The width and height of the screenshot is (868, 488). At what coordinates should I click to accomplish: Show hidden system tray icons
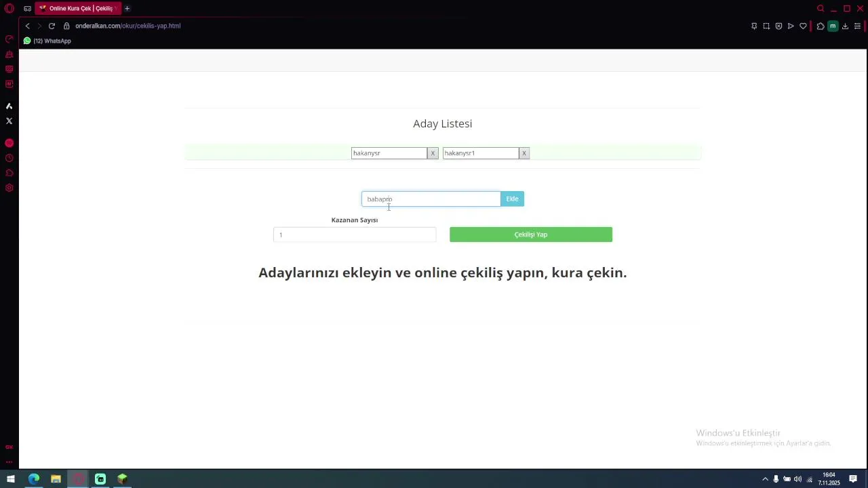(x=766, y=479)
